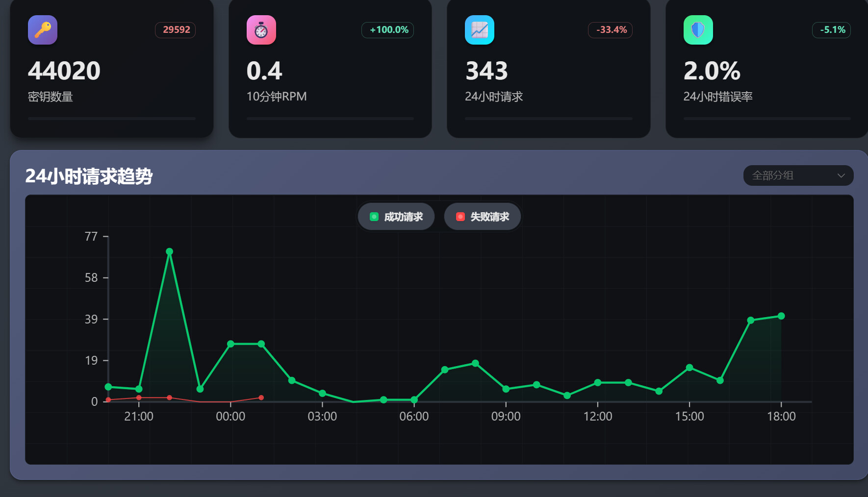Click the -33.4% badge on requests card
The image size is (868, 497).
click(611, 30)
